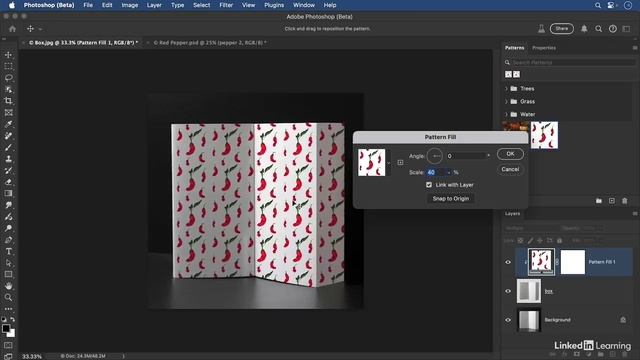This screenshot has width=640, height=360.
Task: Switch to the Properties panel tab
Action: point(544,48)
